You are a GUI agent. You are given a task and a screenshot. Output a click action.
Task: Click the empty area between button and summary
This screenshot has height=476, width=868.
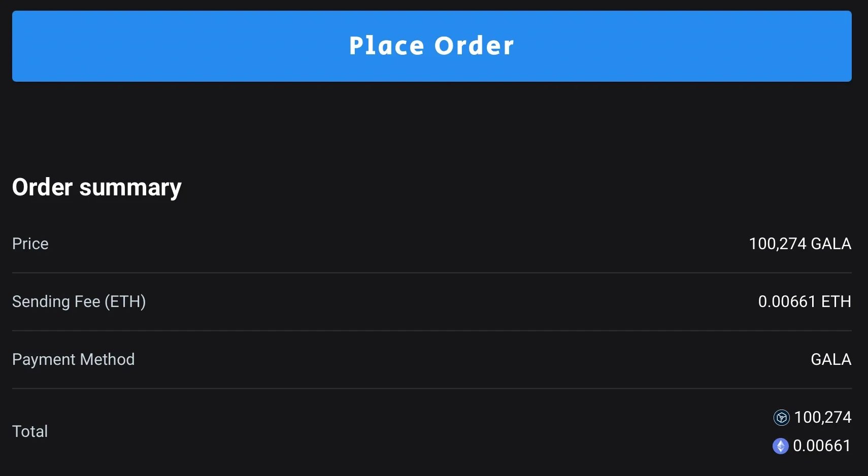431,127
